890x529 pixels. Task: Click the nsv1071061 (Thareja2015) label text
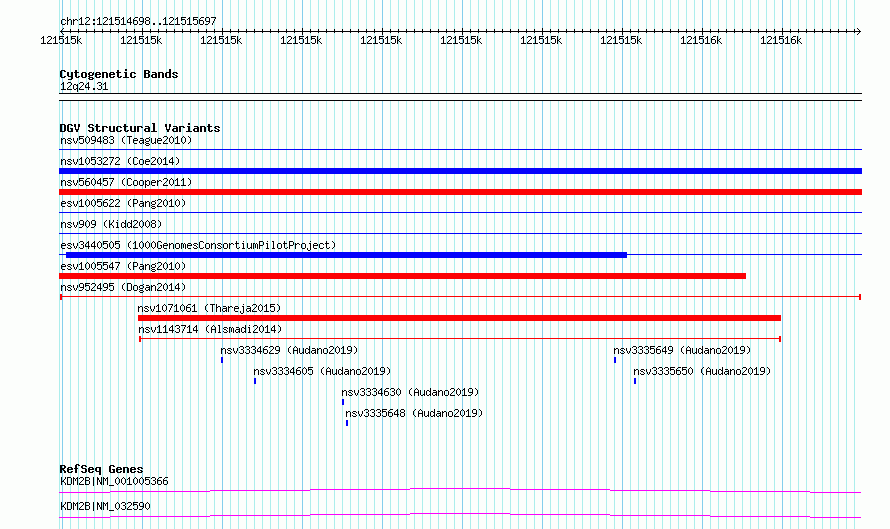(x=209, y=308)
